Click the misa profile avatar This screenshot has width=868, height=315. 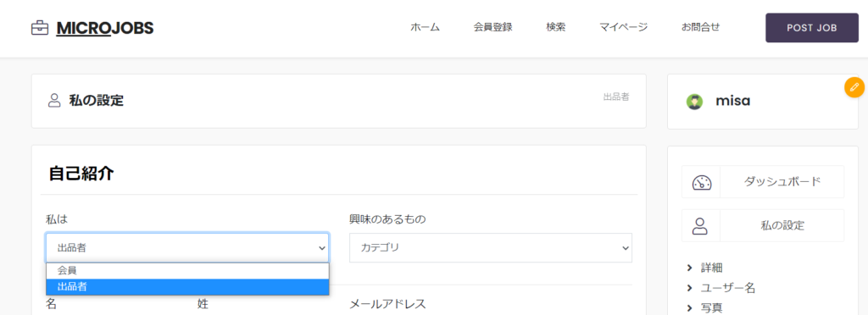[694, 101]
